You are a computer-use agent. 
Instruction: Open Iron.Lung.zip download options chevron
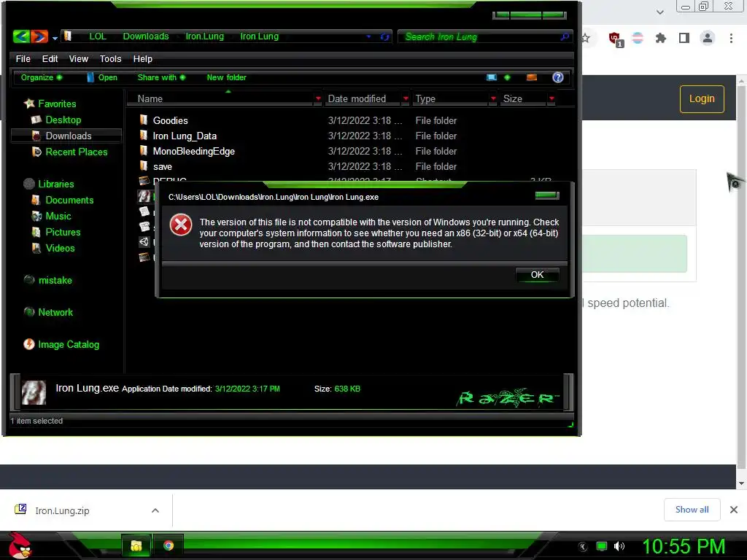155,510
